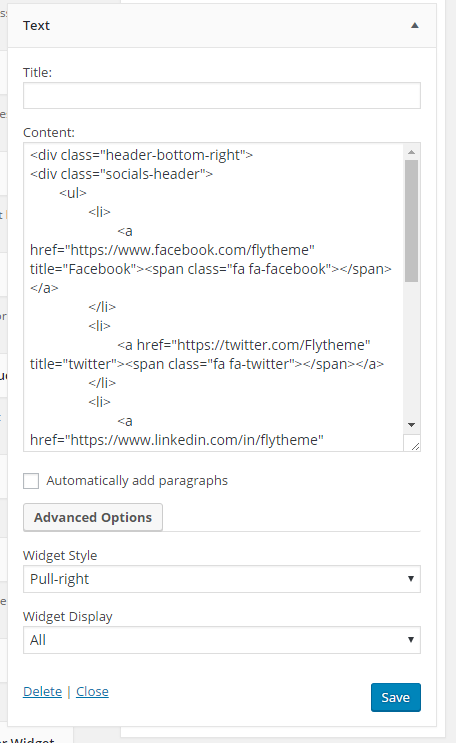This screenshot has height=743, width=456.
Task: Open the Advanced Options tab
Action: click(93, 517)
